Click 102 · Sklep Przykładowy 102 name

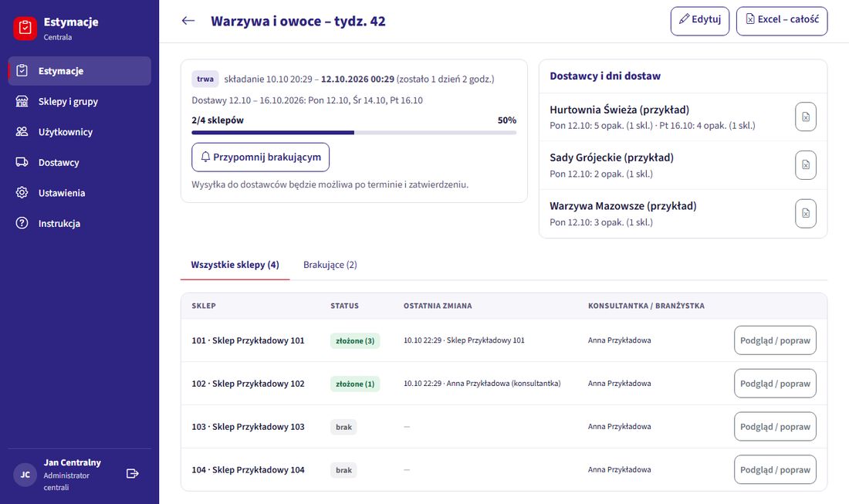point(248,384)
